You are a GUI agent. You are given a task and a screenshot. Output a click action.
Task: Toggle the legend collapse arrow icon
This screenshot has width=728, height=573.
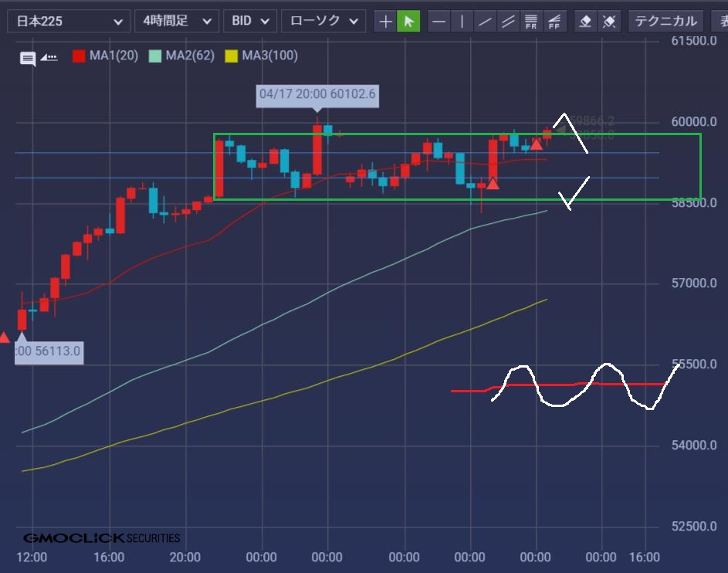pyautogui.click(x=49, y=56)
